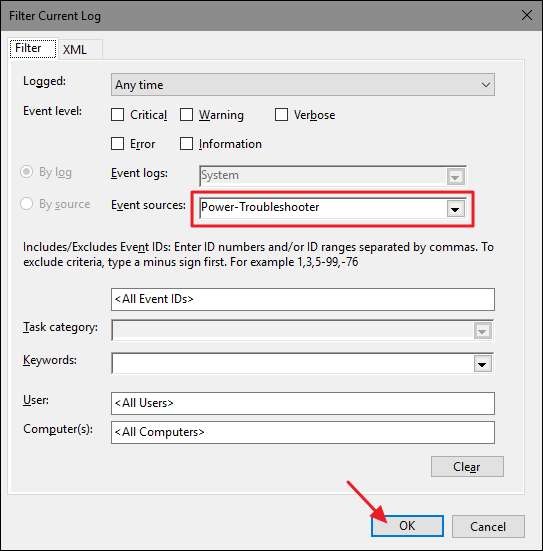The height and width of the screenshot is (551, 543).
Task: Click into the All Users field
Action: click(x=303, y=403)
